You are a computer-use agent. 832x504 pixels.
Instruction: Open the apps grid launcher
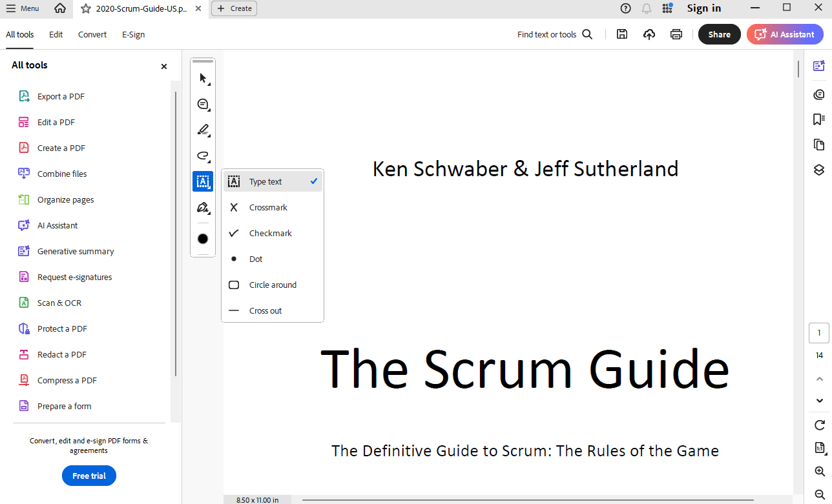click(667, 8)
